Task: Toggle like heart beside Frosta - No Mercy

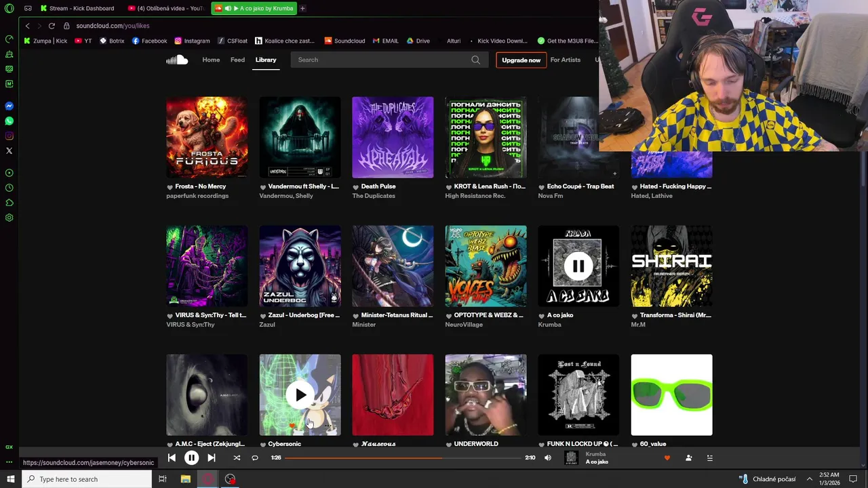Action: point(170,187)
